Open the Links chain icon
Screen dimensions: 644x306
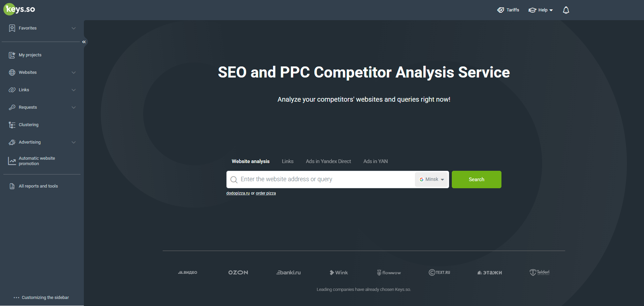(x=12, y=90)
